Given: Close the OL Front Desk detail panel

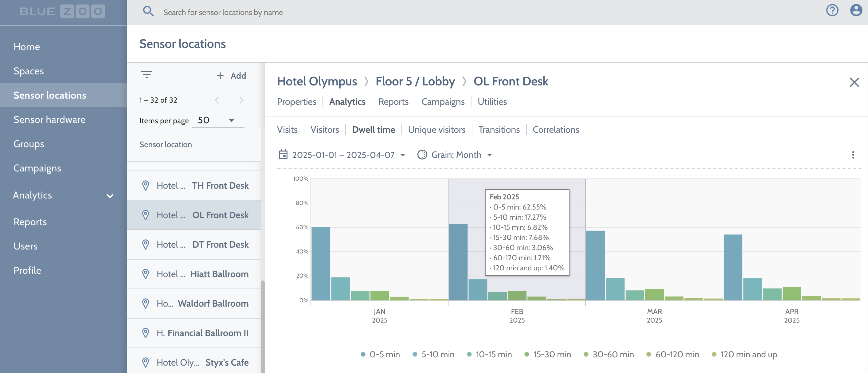Looking at the screenshot, I should click(854, 83).
